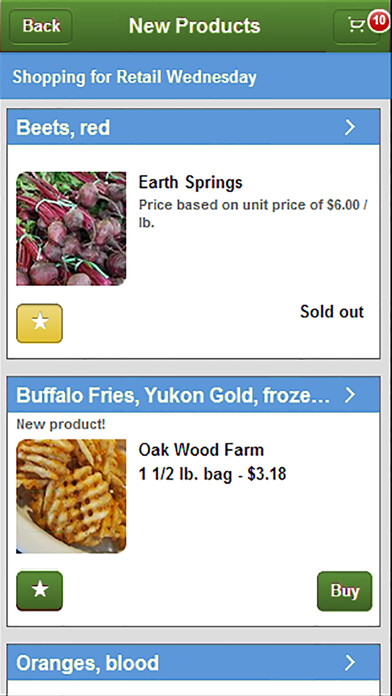The image size is (392, 696).
Task: Tap the New Products page title
Action: pos(194,26)
